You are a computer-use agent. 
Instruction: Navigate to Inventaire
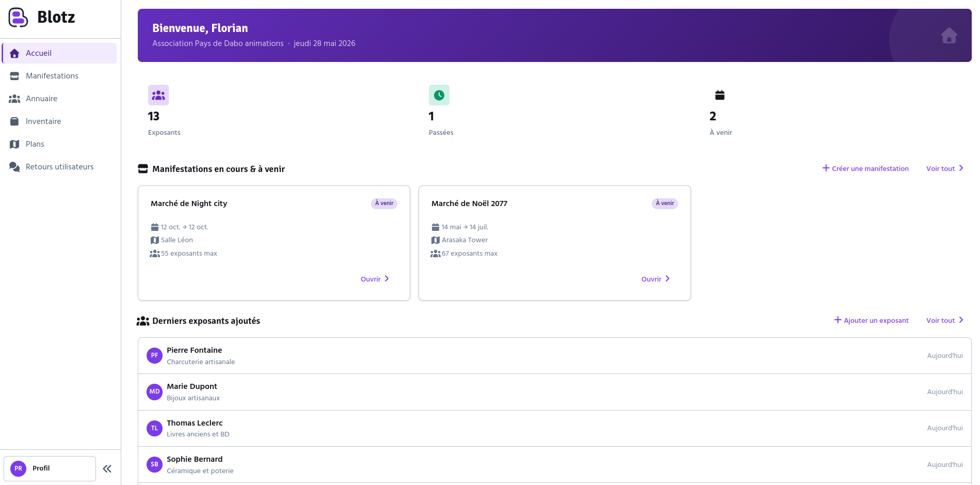pyautogui.click(x=59, y=121)
